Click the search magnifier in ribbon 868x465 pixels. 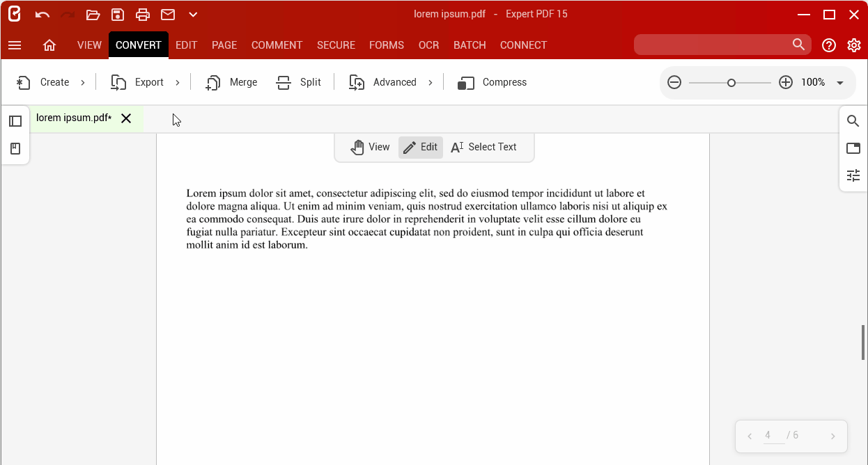[x=799, y=45]
